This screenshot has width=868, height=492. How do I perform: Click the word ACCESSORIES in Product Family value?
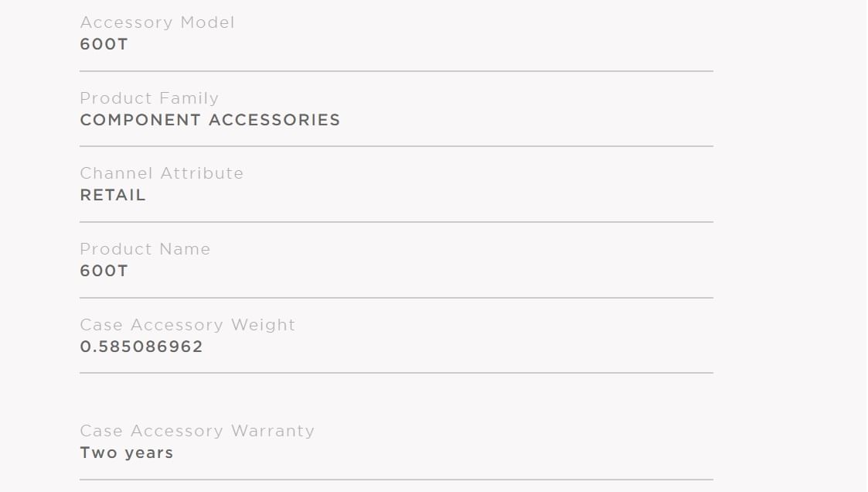pyautogui.click(x=274, y=120)
